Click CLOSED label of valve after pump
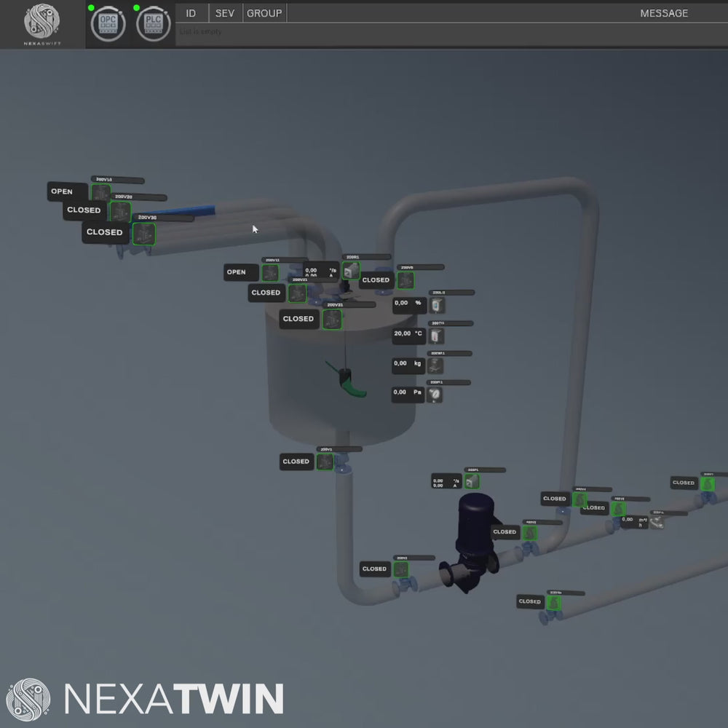Image resolution: width=728 pixels, height=728 pixels. coord(505,533)
